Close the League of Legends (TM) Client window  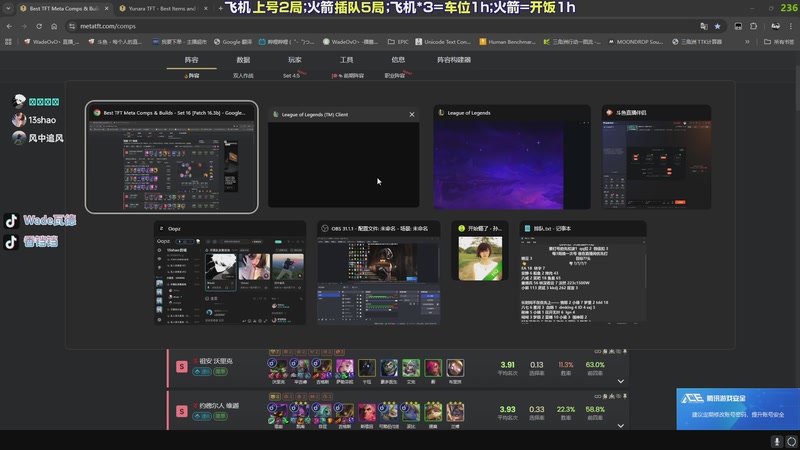[x=412, y=114]
